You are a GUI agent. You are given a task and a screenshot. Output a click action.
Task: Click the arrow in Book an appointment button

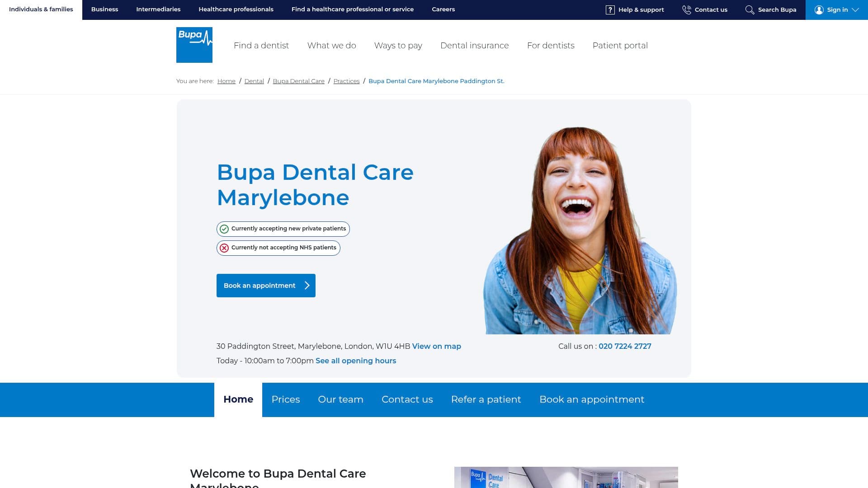tap(307, 286)
